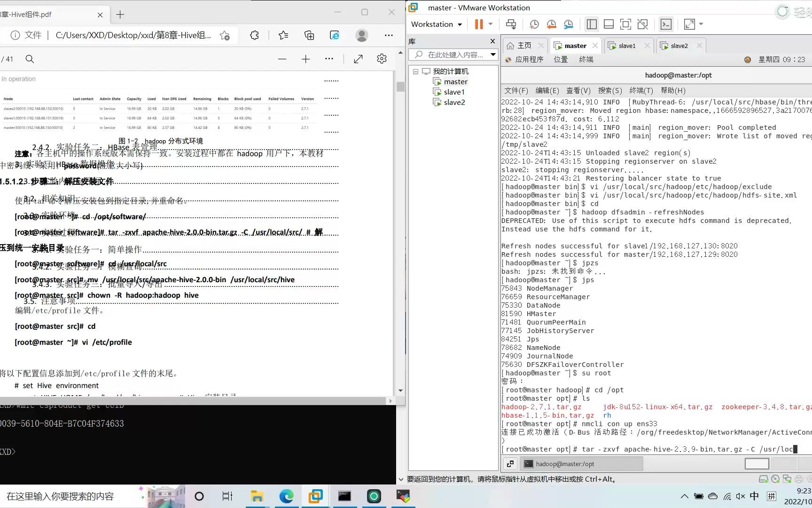Click the hard disk status icon in VMware
The height and width of the screenshot is (508, 812).
click(763, 479)
